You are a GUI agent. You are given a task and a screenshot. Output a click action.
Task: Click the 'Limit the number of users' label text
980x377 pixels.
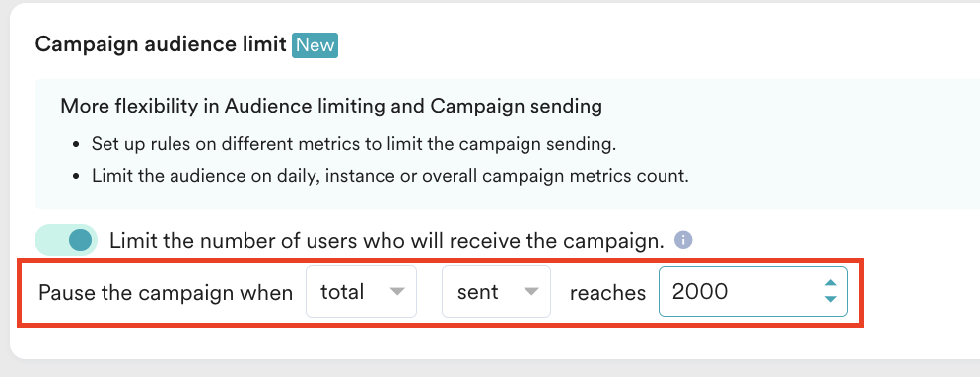tap(386, 241)
